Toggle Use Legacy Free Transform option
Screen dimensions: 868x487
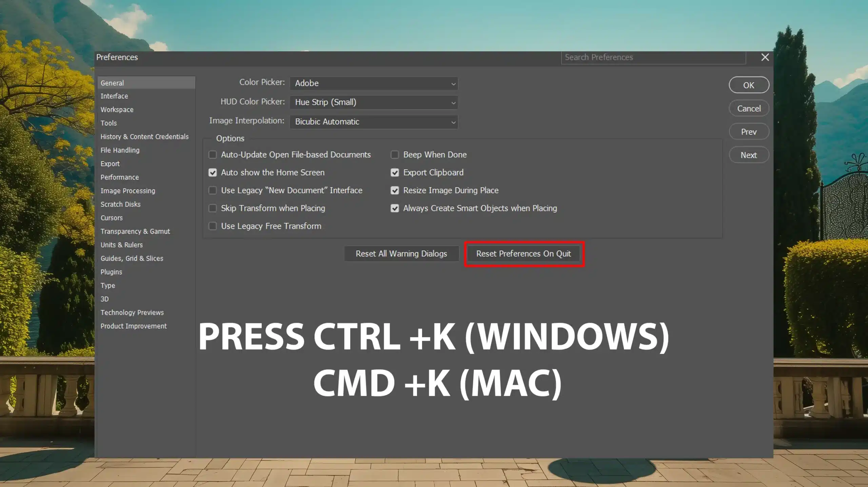tap(213, 226)
